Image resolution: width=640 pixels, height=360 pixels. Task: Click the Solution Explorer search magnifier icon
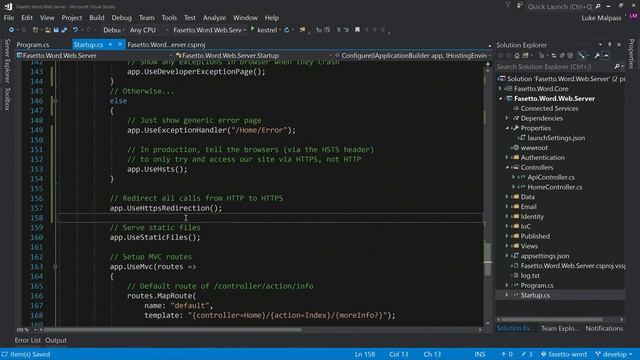617,67
